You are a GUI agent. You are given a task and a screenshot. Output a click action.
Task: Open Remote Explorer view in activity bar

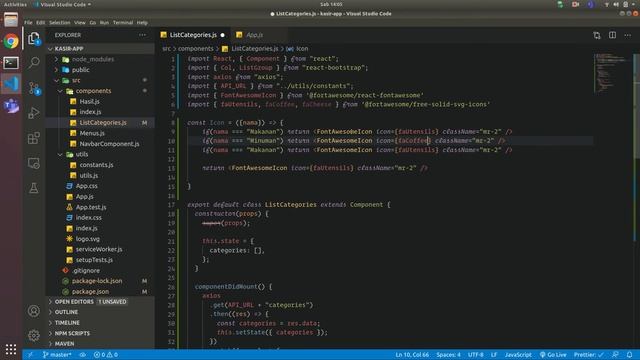34,163
